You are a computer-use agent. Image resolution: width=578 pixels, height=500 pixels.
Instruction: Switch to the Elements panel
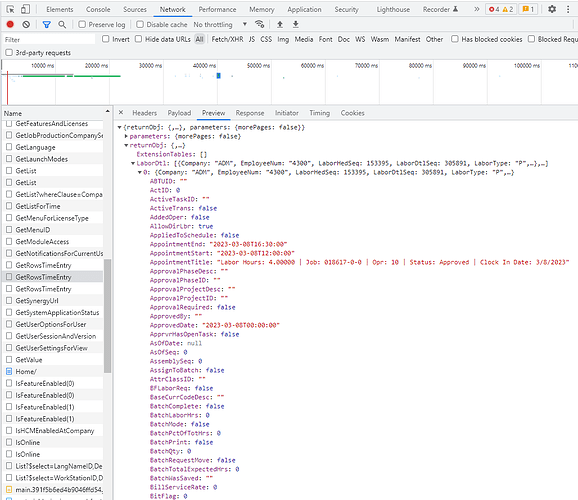(x=60, y=10)
